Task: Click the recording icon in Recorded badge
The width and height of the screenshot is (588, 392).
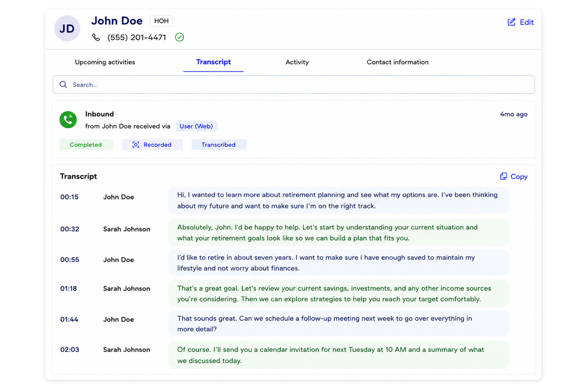Action: click(136, 145)
